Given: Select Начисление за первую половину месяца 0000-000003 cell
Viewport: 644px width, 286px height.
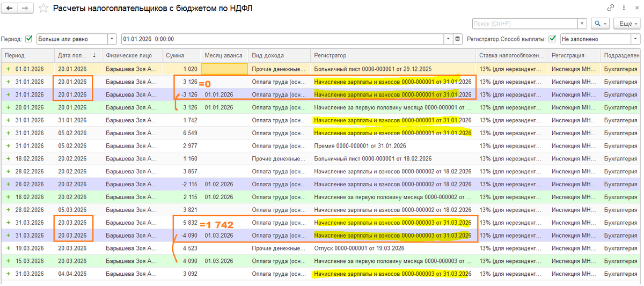Looking at the screenshot, I should click(x=393, y=261).
